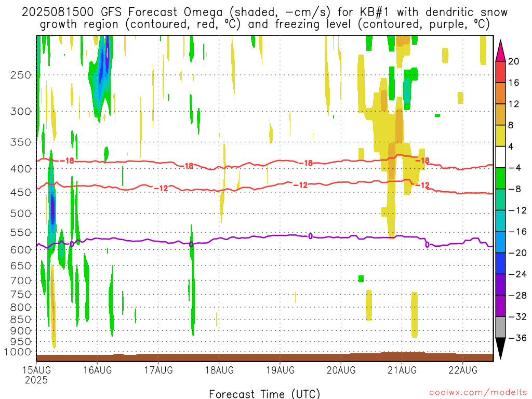Select the colorbar value label 8

pos(511,125)
